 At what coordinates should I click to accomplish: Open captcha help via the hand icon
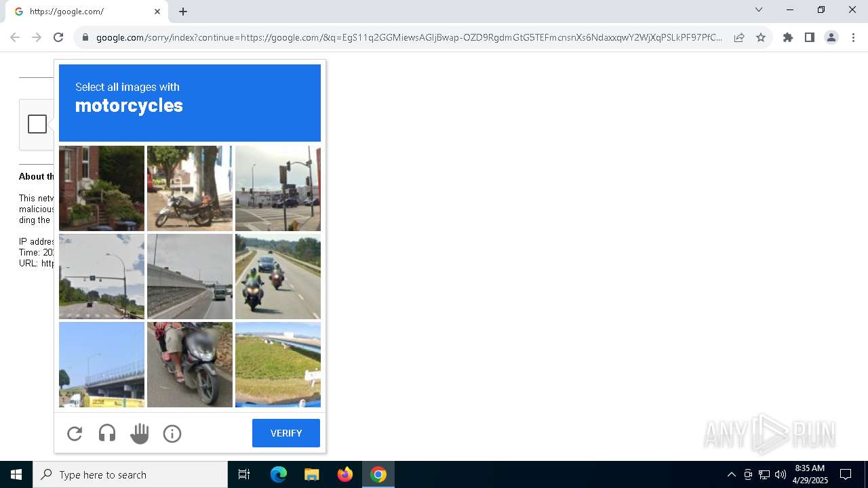140,434
